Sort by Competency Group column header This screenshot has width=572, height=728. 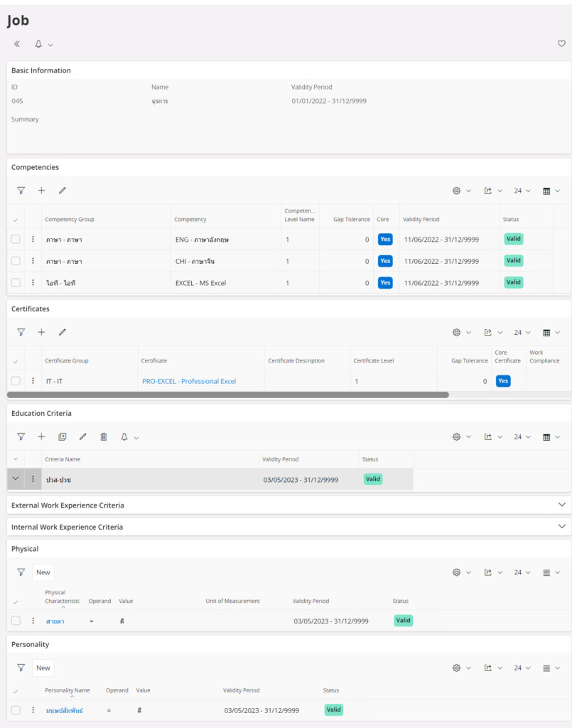coord(70,220)
